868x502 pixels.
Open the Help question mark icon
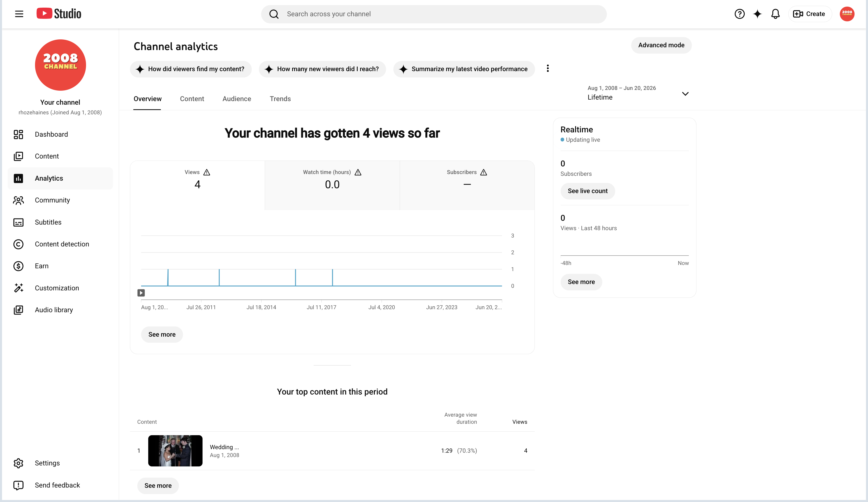[x=740, y=14]
